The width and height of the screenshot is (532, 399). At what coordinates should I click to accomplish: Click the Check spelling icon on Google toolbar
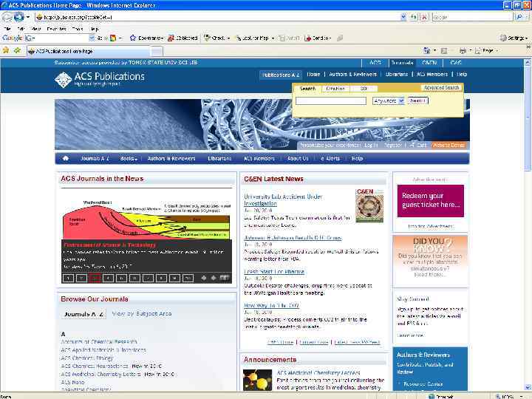(x=207, y=38)
